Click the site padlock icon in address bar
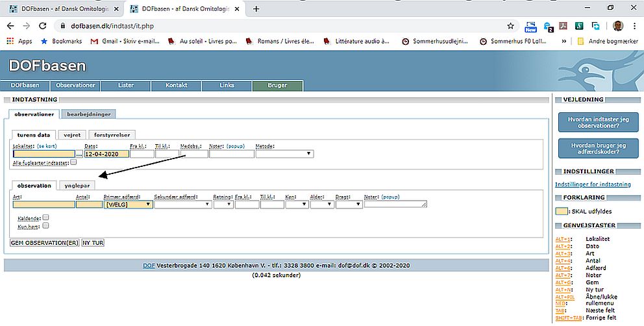Image resolution: width=644 pixels, height=326 pixels. pyautogui.click(x=63, y=26)
